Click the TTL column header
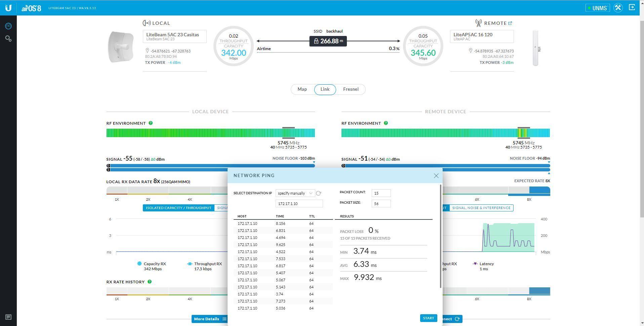 pos(312,216)
